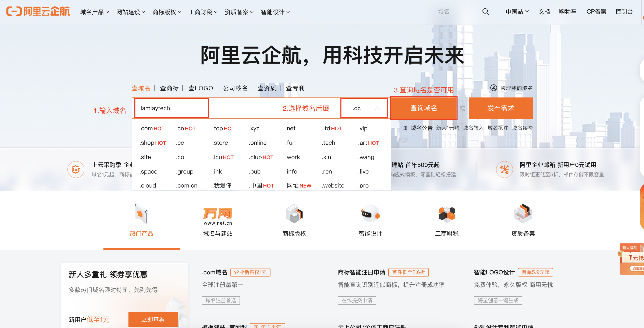
Task: Select the .tech suffix option
Action: (328, 143)
